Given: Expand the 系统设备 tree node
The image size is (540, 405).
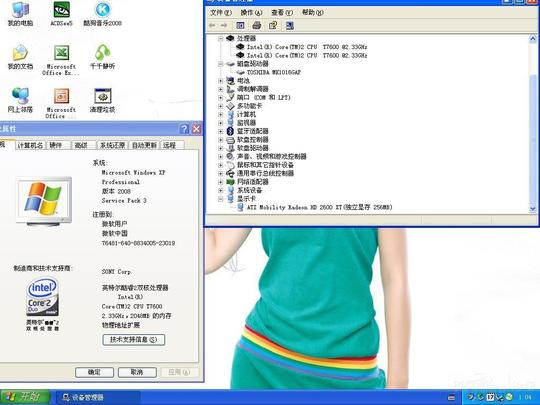Looking at the screenshot, I should (221, 190).
